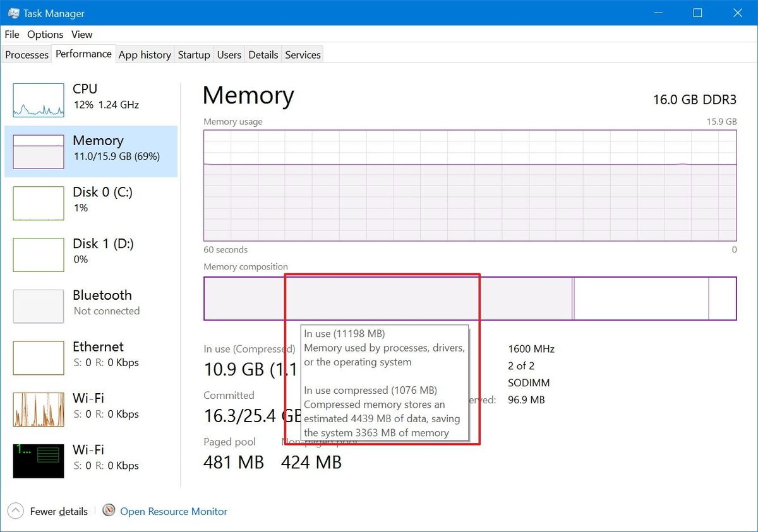Open the Resource Monitor icon
The width and height of the screenshot is (758, 532).
pos(108,511)
